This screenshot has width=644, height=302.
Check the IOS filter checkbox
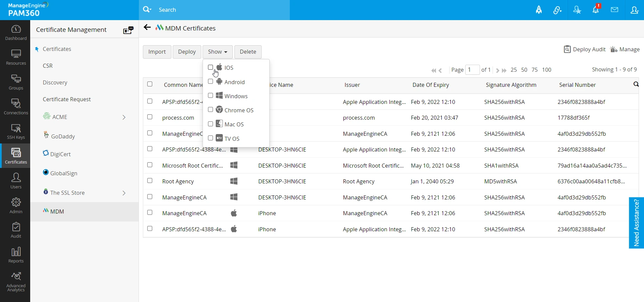[x=210, y=67]
